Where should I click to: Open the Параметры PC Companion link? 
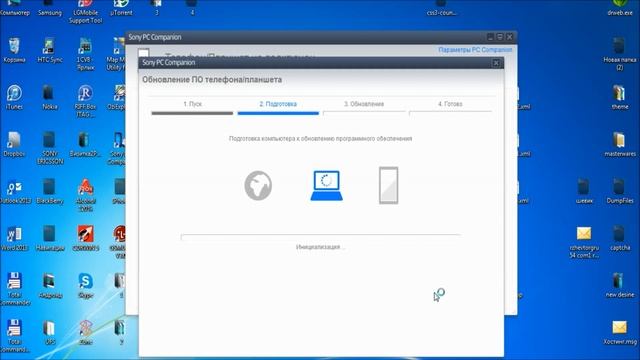tap(475, 50)
